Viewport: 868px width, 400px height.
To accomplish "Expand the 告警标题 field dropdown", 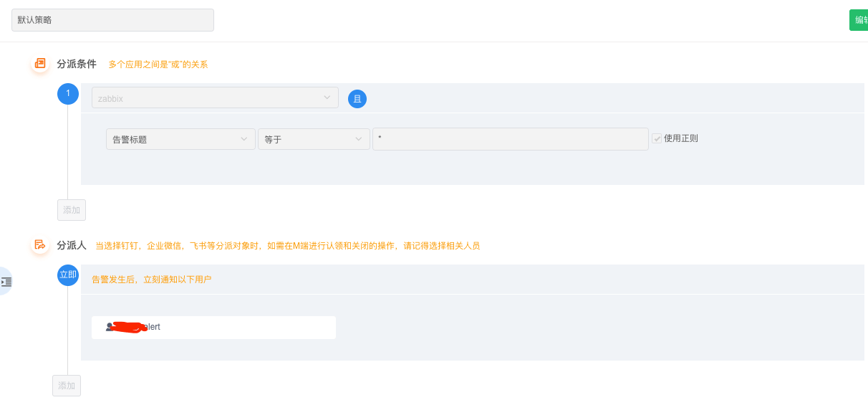I will [x=180, y=139].
